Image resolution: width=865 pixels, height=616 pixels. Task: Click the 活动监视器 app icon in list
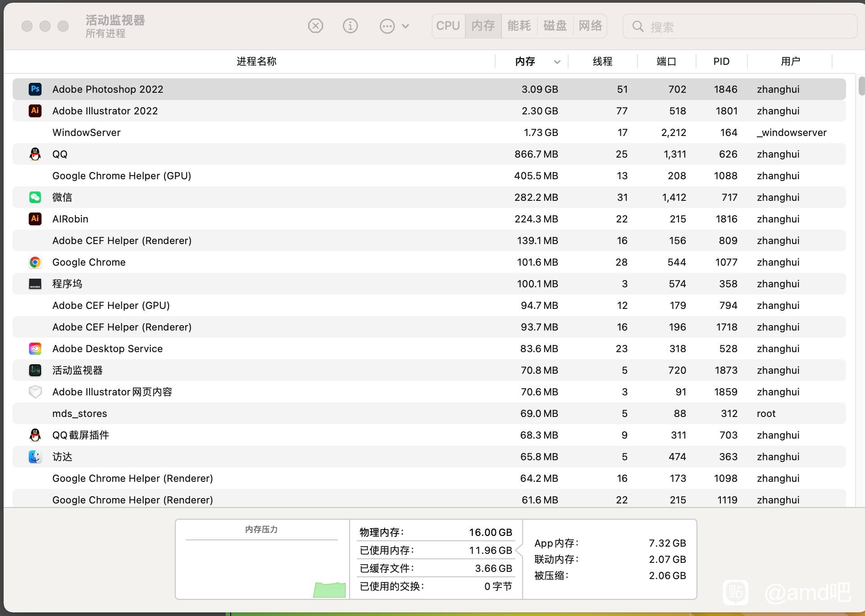click(x=35, y=370)
